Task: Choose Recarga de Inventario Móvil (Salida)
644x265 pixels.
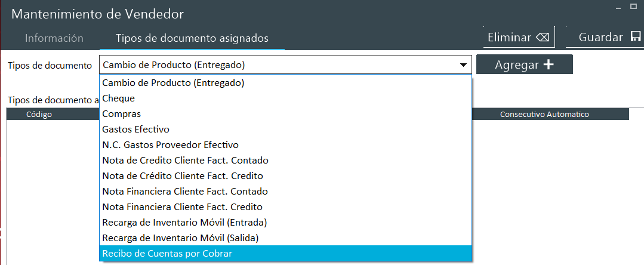Action: 181,238
